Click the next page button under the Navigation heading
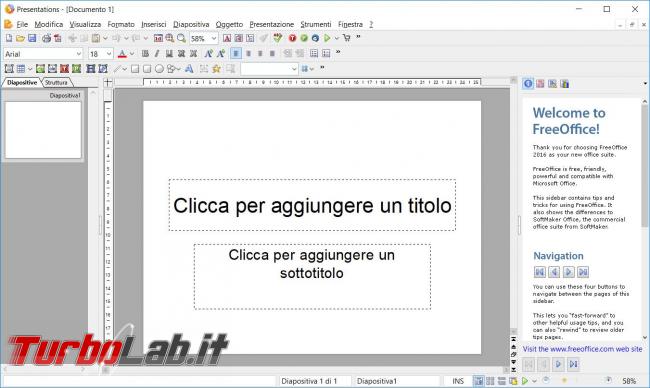 568,272
